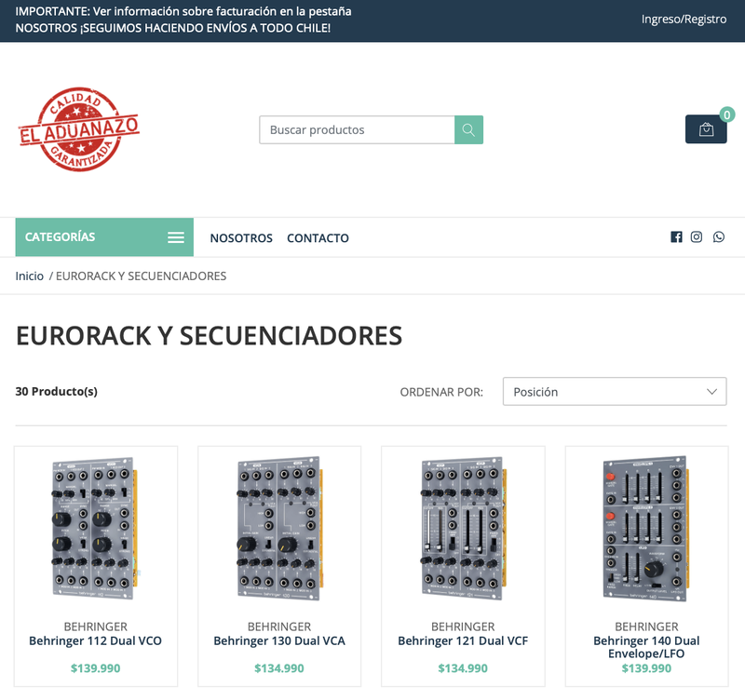The width and height of the screenshot is (745, 700).
Task: Open the shopping cart bag icon
Action: click(x=706, y=129)
